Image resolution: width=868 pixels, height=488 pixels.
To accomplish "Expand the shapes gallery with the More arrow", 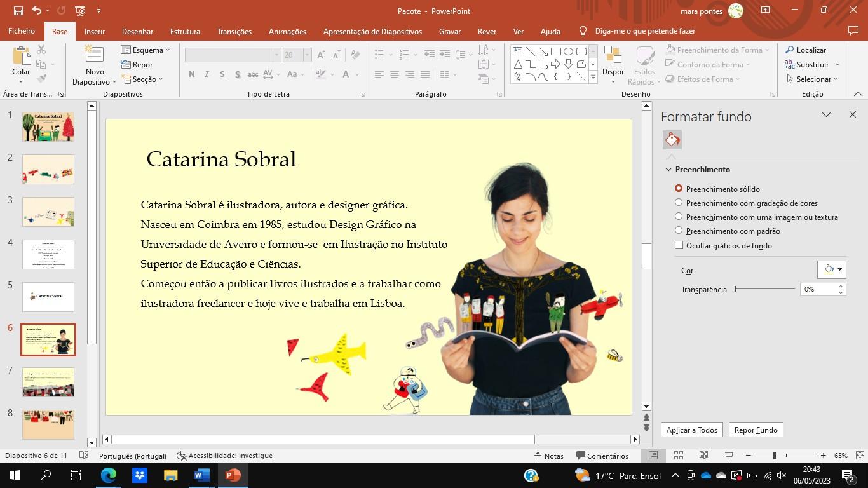I will (593, 77).
